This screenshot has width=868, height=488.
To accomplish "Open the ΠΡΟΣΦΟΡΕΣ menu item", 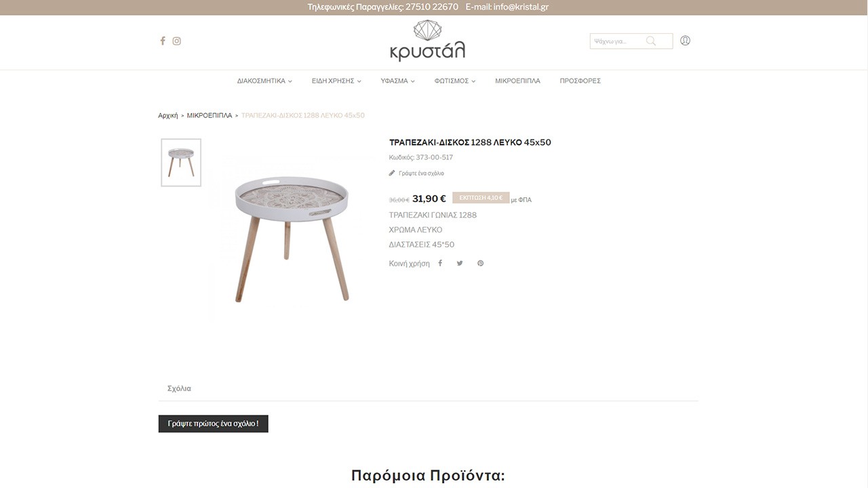I will pos(580,81).
